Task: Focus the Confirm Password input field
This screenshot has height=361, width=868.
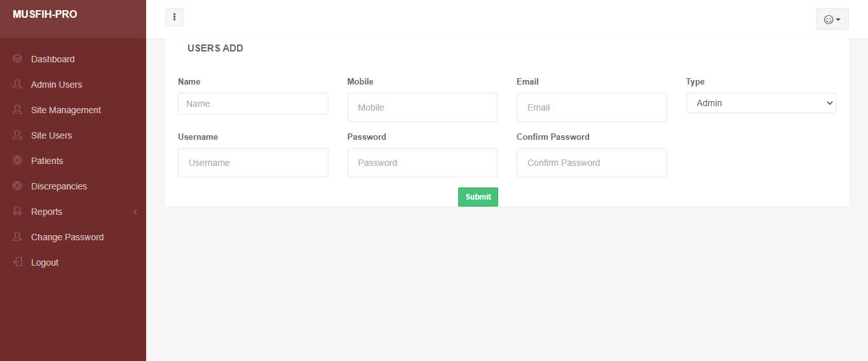Action: (592, 163)
